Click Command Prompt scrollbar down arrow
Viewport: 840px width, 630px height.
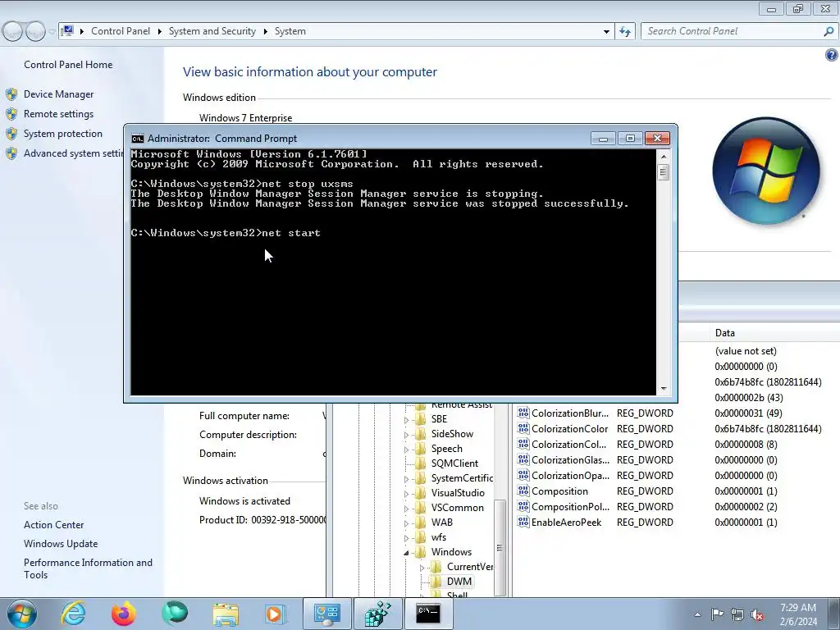click(x=663, y=389)
